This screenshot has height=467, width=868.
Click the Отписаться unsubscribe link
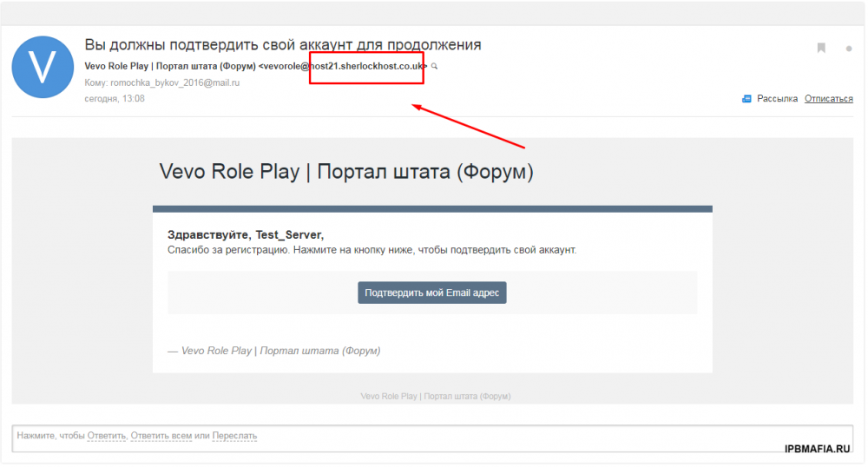(828, 99)
